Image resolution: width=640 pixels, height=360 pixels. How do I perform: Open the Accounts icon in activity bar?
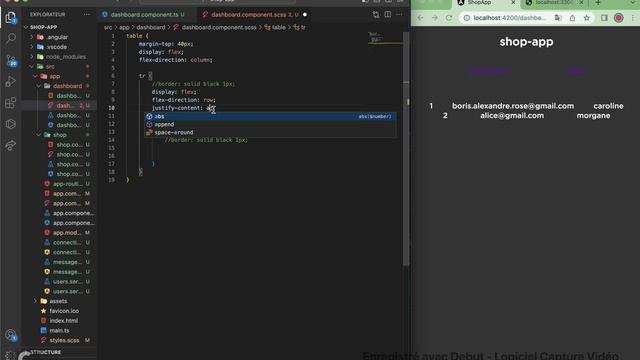pos(11,335)
